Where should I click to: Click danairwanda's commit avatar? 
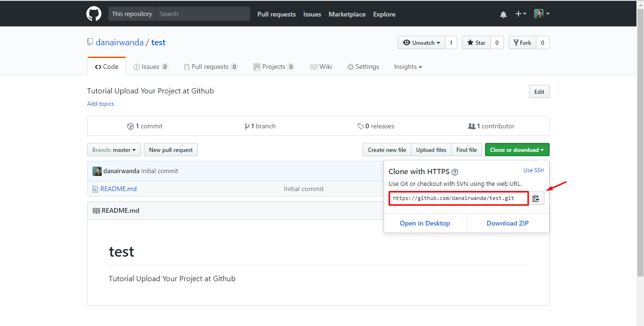(97, 171)
